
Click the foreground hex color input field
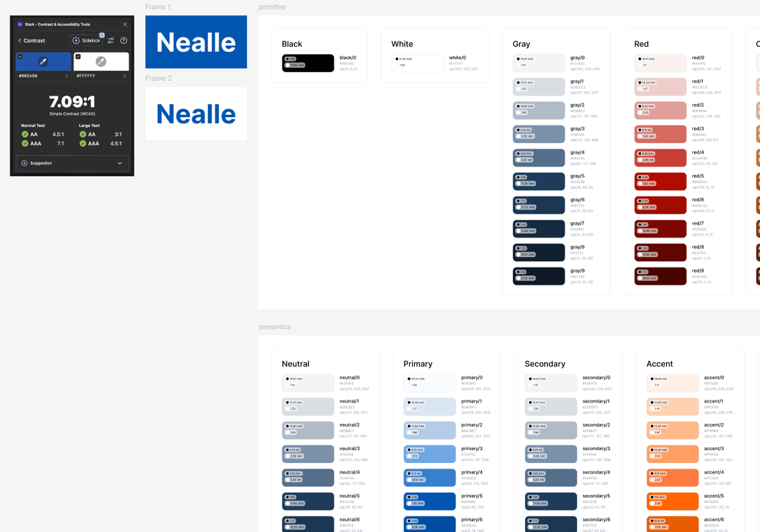tap(43, 76)
